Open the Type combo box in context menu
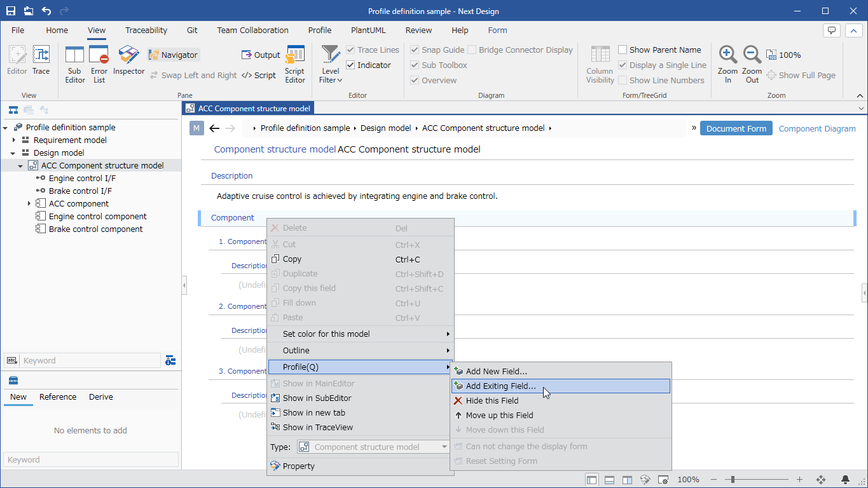 (373, 447)
